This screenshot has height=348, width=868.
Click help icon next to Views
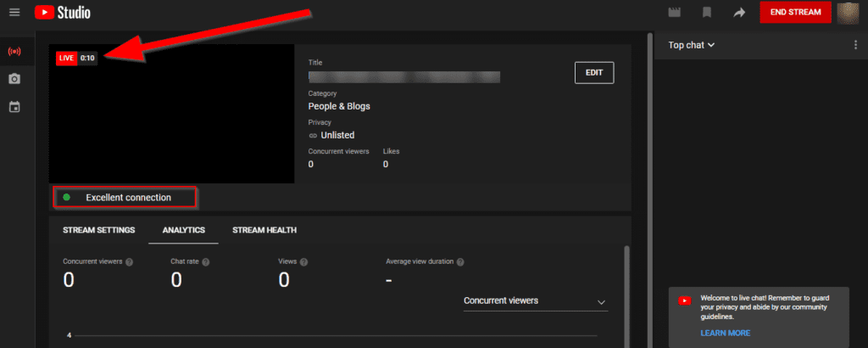(304, 261)
